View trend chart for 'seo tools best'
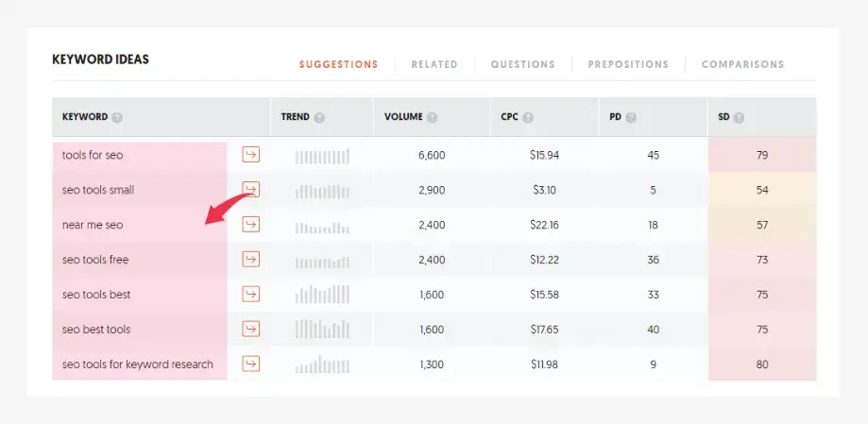 click(322, 295)
